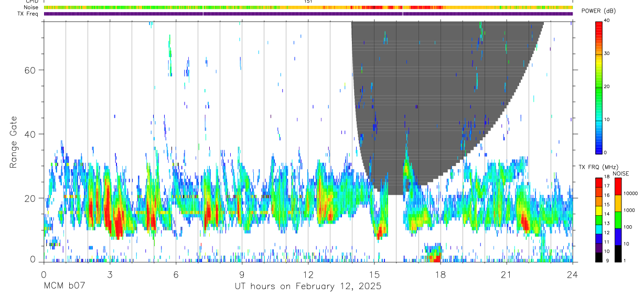Click x-axis tick label 6
Screen dimensions: 644x297
(176, 274)
